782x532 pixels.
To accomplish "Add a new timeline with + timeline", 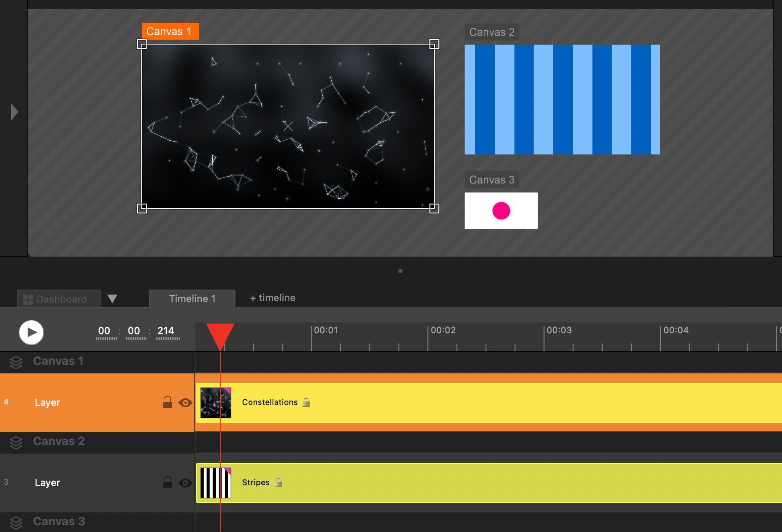I will click(x=272, y=298).
